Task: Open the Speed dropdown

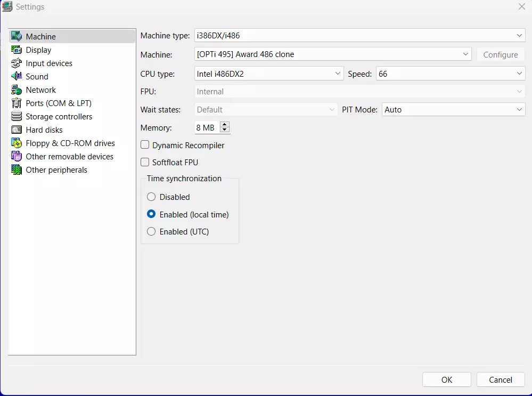Action: tap(451, 74)
